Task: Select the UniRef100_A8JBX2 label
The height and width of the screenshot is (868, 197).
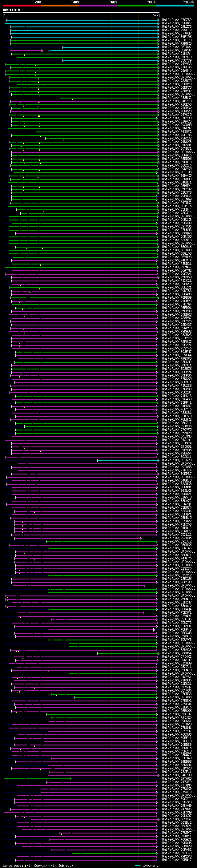Action: [177, 98]
